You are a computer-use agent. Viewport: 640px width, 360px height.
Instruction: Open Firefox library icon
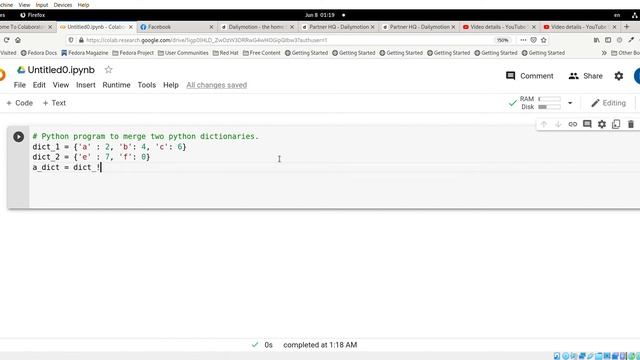click(596, 40)
